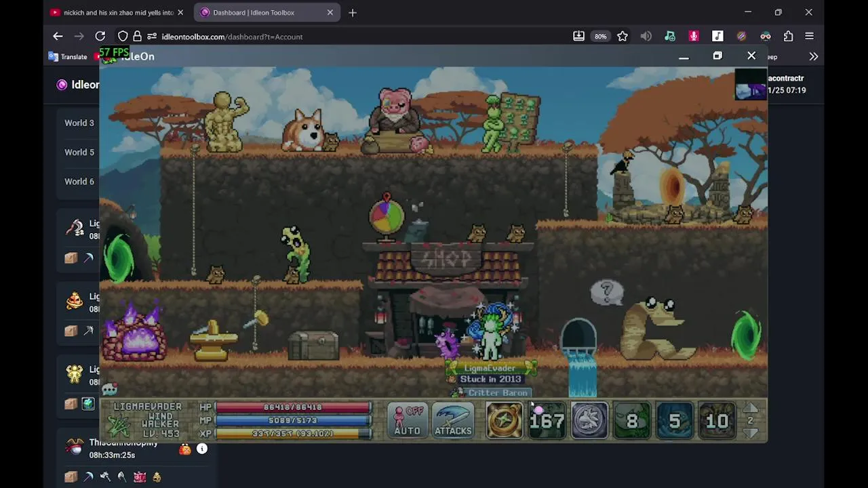Viewport: 868px width, 488px height.
Task: Click the box icon on first character card
Action: pos(71,258)
